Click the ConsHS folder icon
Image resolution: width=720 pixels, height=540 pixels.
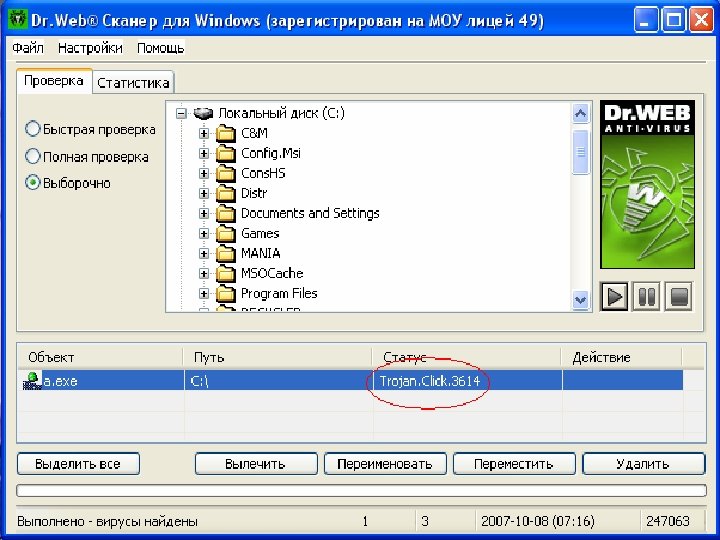[225, 174]
